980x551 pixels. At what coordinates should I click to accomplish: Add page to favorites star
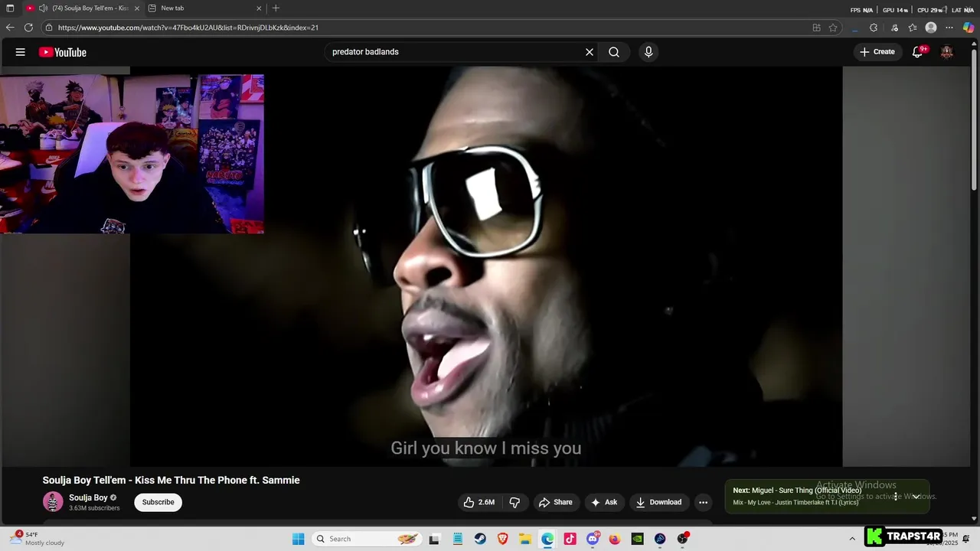(833, 28)
